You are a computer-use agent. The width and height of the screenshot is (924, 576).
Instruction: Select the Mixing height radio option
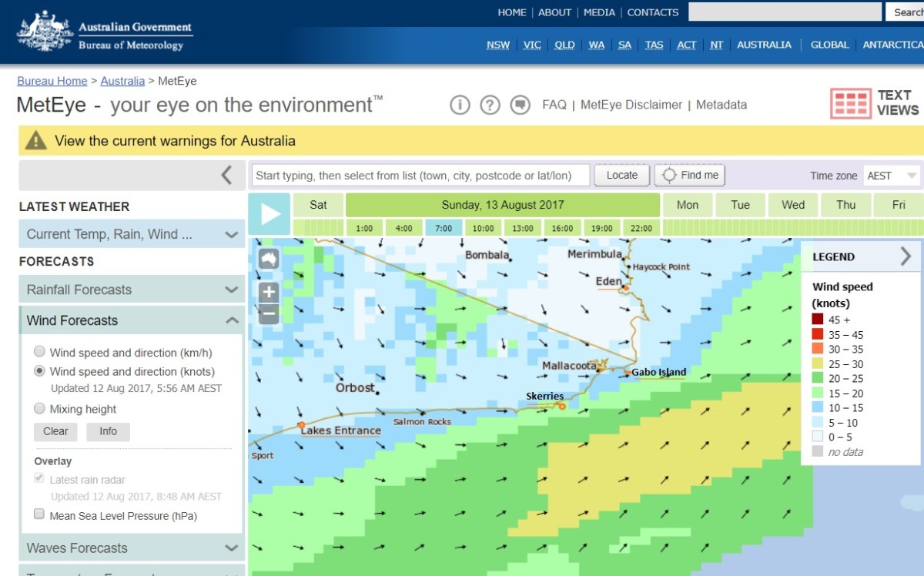click(39, 409)
